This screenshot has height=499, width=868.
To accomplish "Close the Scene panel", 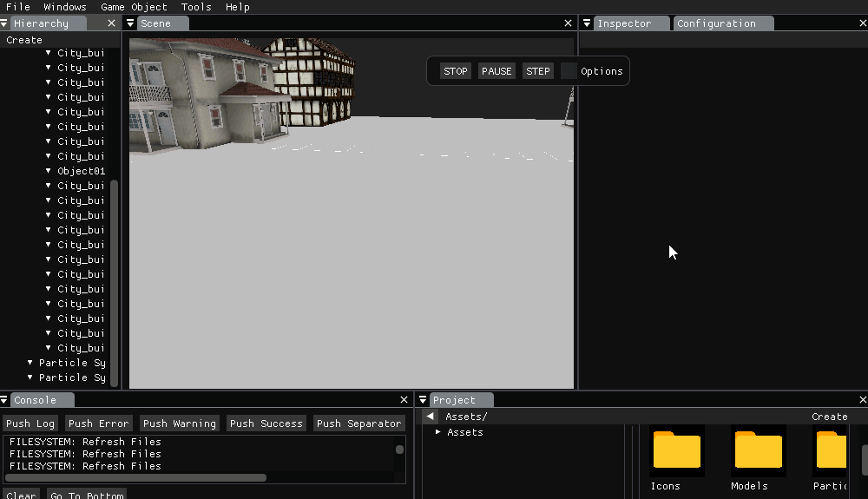I will [569, 23].
